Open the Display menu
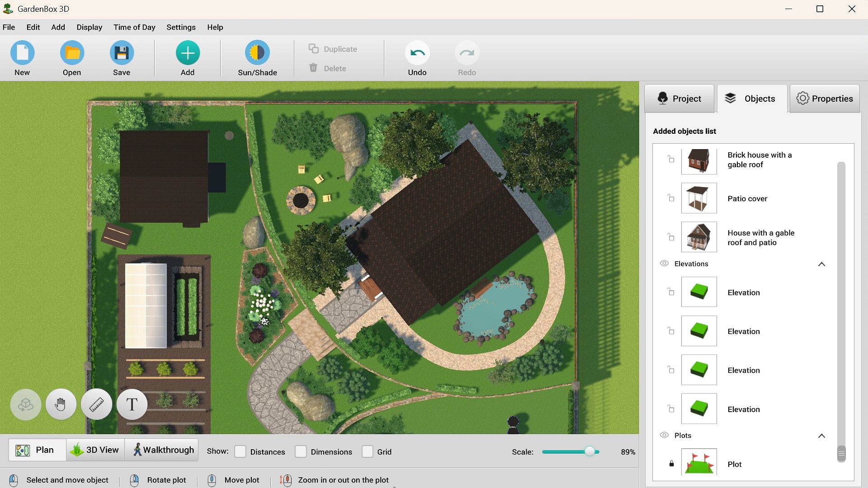 coord(89,27)
